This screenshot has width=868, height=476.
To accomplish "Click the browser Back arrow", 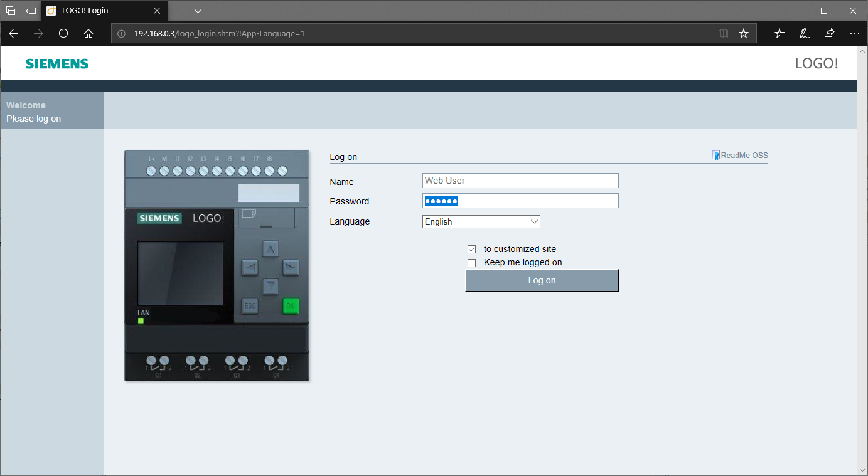I will pyautogui.click(x=13, y=34).
